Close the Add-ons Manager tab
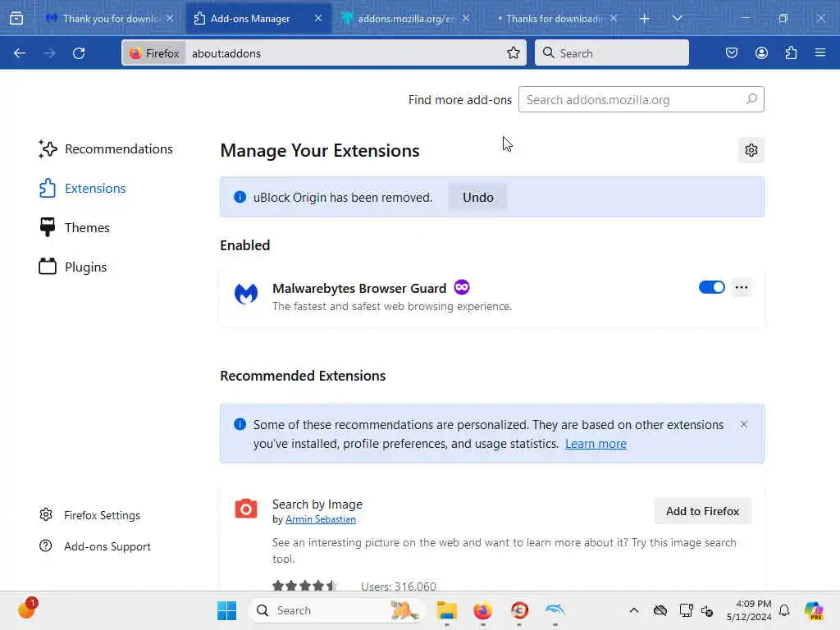840x630 pixels. point(318,18)
